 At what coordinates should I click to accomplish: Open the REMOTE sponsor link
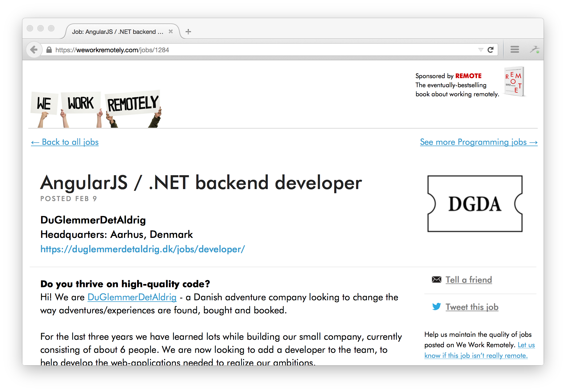tap(468, 76)
